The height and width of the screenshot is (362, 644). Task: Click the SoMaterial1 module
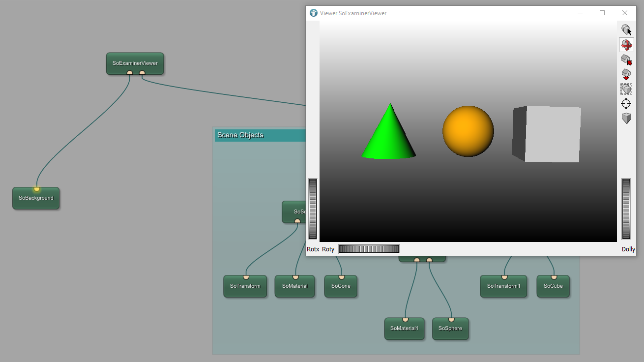(x=404, y=329)
